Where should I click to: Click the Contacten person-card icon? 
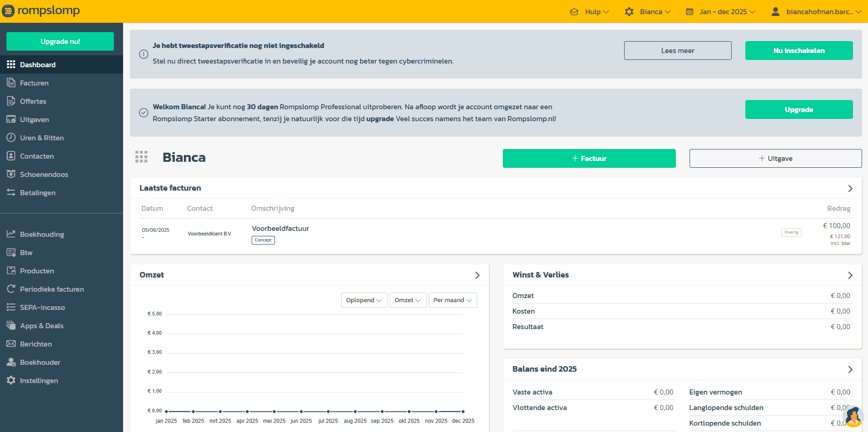point(11,156)
